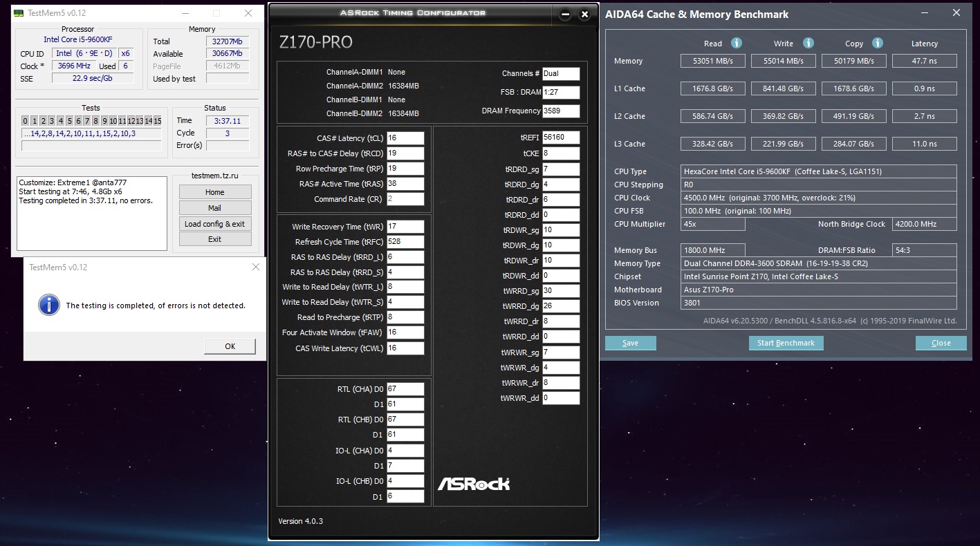980x546 pixels.
Task: Select the Refresh Cycle Time (tRFC) field
Action: click(405, 242)
